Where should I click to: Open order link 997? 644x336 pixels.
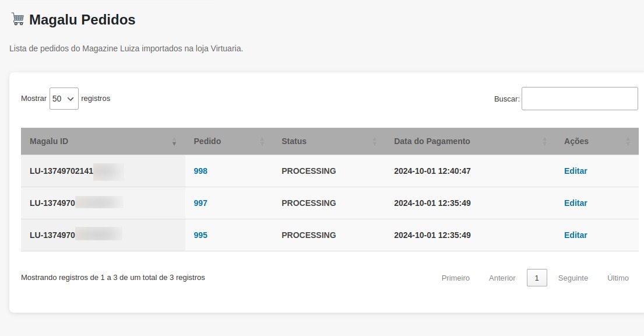point(200,203)
